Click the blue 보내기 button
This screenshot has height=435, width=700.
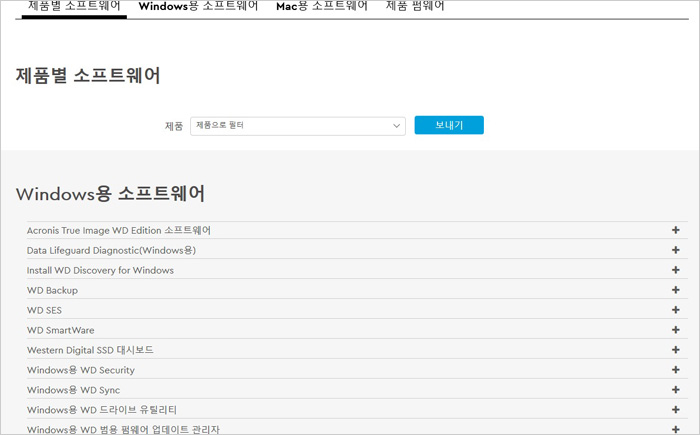point(449,125)
